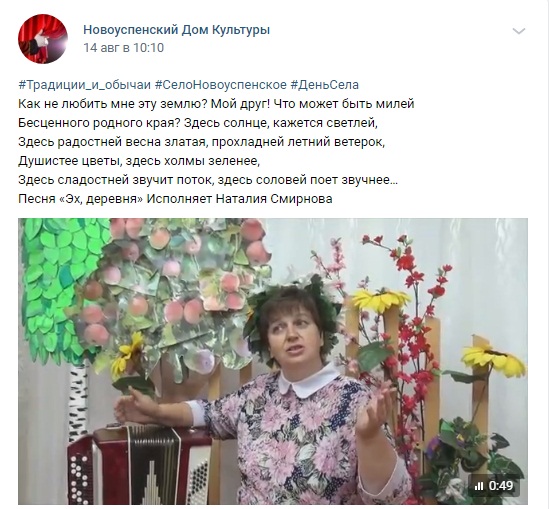
Task: Click the line Душистее цветы, здесь холмы зеленее
Action: coord(139,161)
